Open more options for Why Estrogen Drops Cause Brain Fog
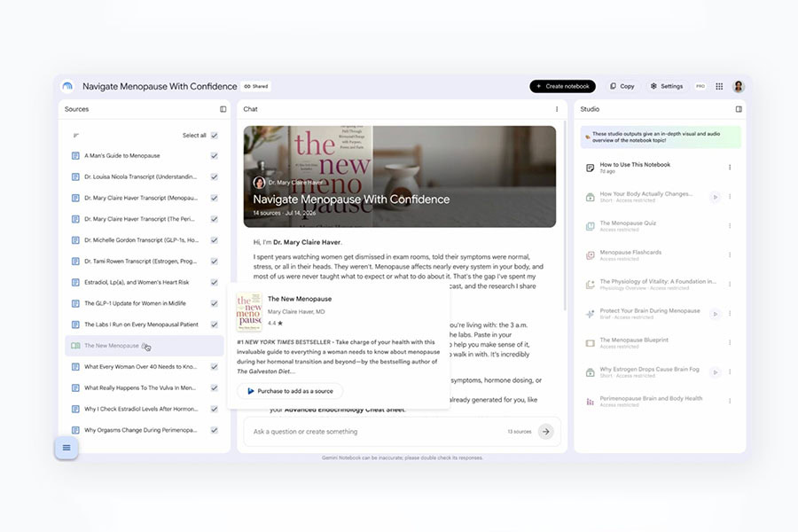798x532 pixels. pyautogui.click(x=730, y=372)
